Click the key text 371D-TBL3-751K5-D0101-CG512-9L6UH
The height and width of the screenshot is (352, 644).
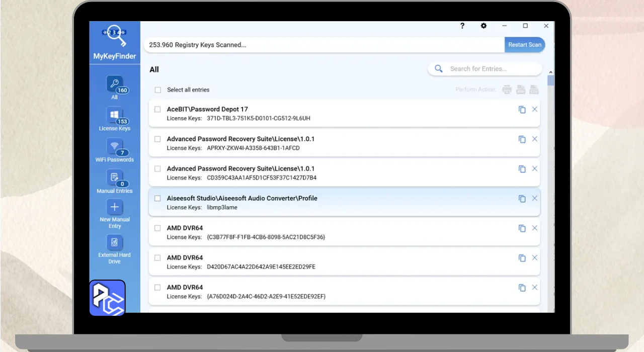tap(259, 119)
